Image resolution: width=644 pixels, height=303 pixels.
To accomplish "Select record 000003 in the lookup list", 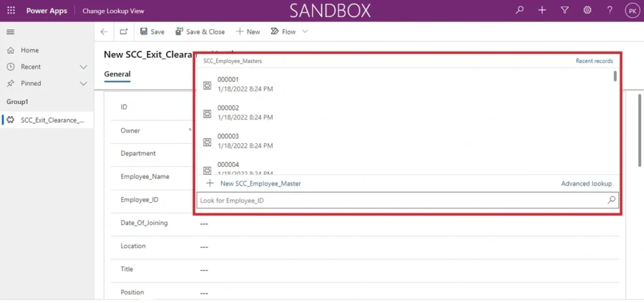I will [x=404, y=140].
